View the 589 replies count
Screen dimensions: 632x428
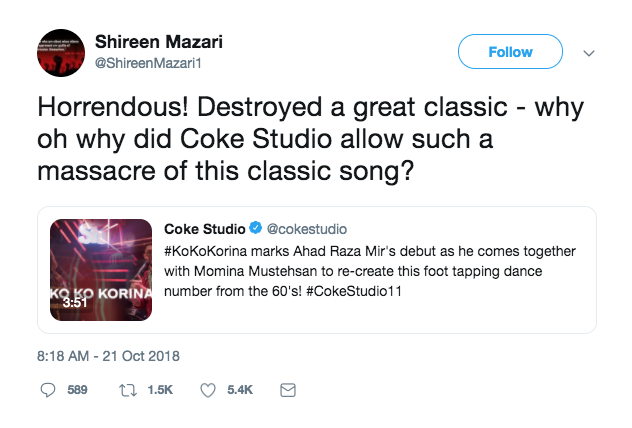[77, 392]
